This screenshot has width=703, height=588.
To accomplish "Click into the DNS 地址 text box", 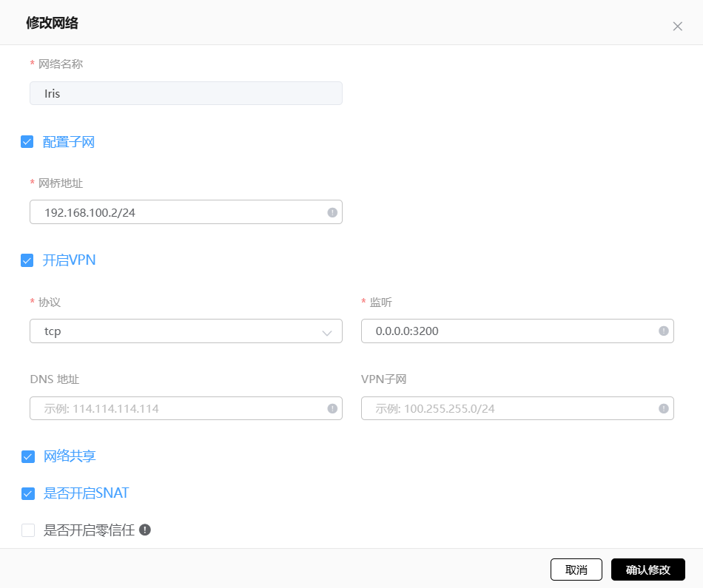I will [x=178, y=408].
